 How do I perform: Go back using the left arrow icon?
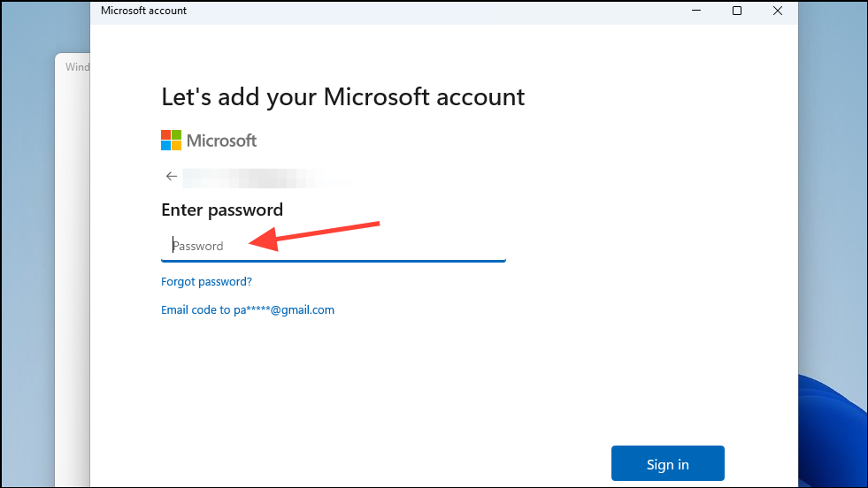171,177
